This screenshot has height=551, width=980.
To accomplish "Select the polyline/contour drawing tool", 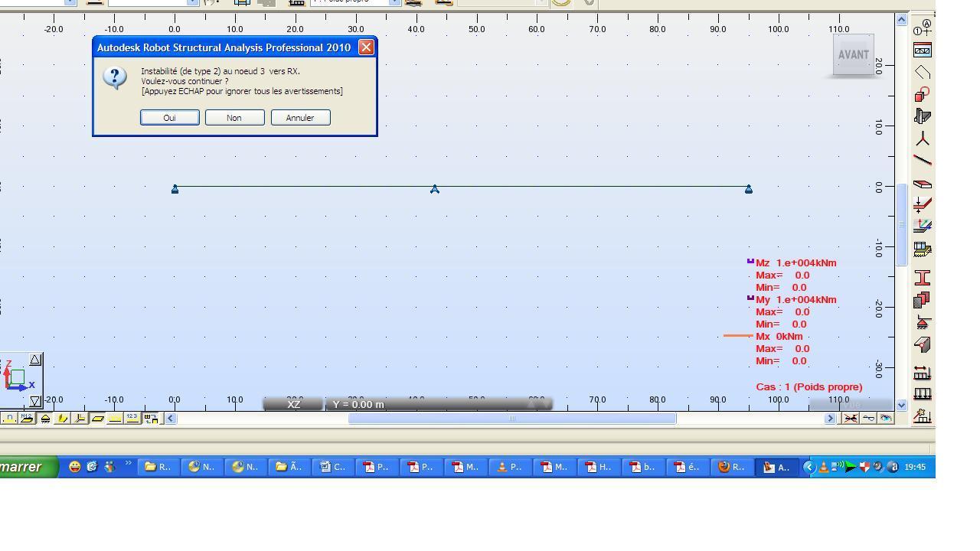I will (x=923, y=73).
